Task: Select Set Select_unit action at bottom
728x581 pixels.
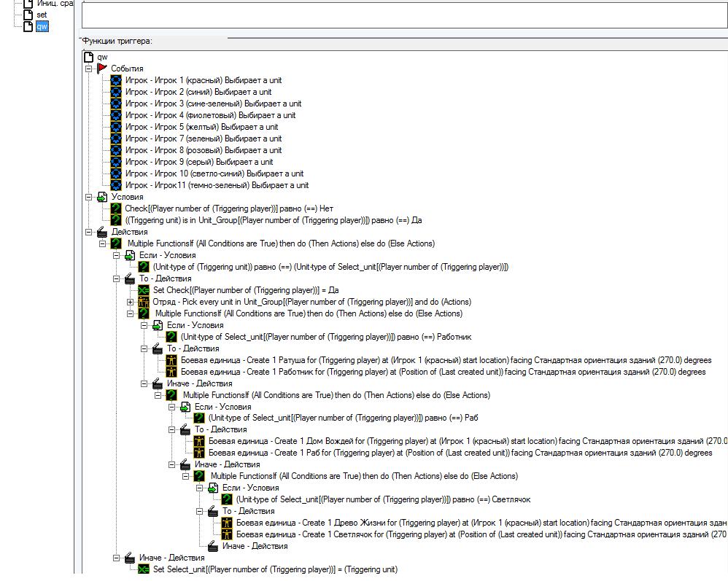Action: click(275, 569)
